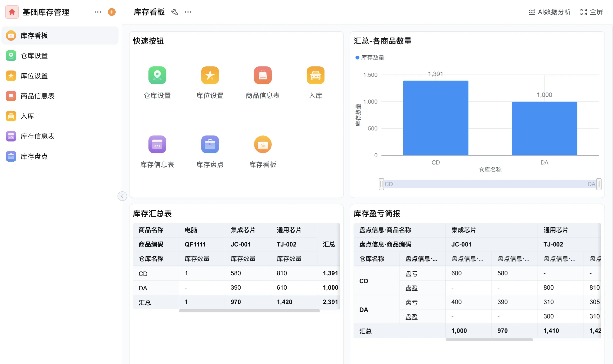
Task: Open 库存看板 quick button icon
Action: pos(263,144)
